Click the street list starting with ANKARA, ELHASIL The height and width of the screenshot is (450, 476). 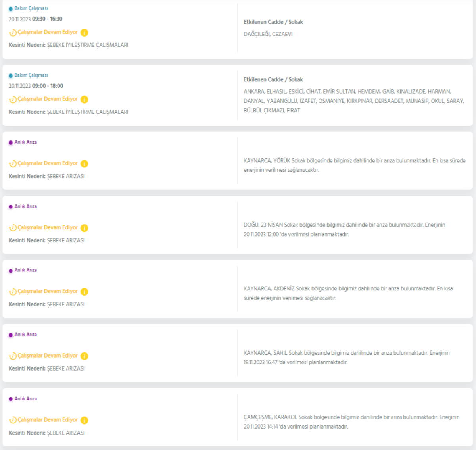pyautogui.click(x=353, y=101)
